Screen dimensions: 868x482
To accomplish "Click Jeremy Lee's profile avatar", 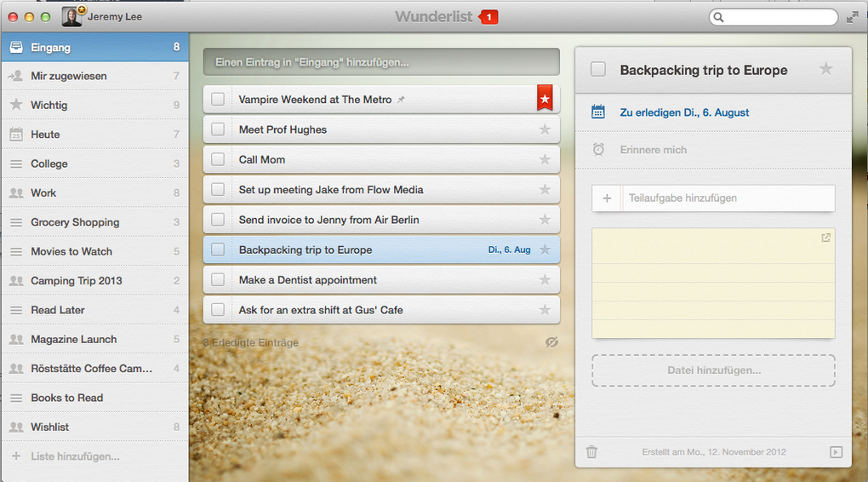I will [x=72, y=17].
